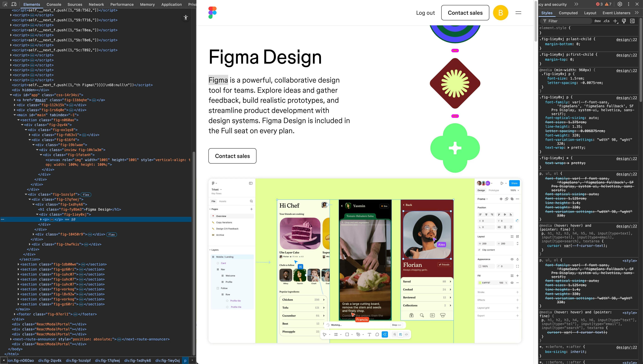This screenshot has height=364, width=643.
Task: Switch to the Sources tab
Action: coord(75,4)
